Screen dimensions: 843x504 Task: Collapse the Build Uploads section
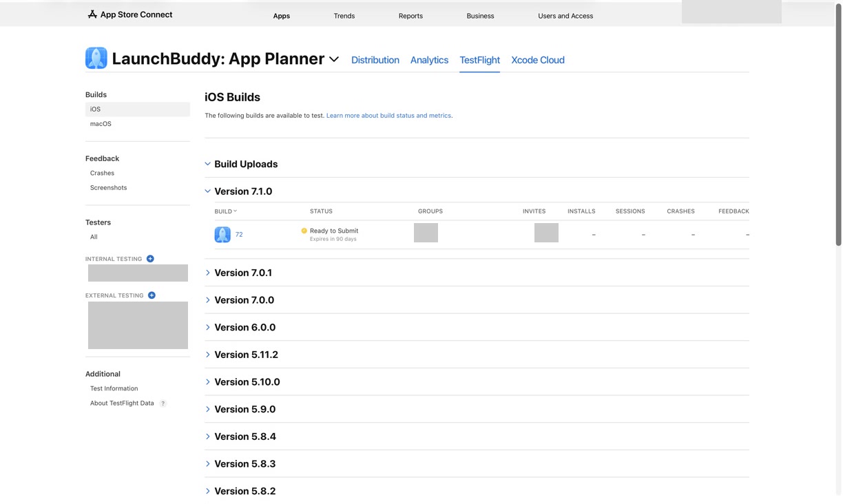pos(207,164)
